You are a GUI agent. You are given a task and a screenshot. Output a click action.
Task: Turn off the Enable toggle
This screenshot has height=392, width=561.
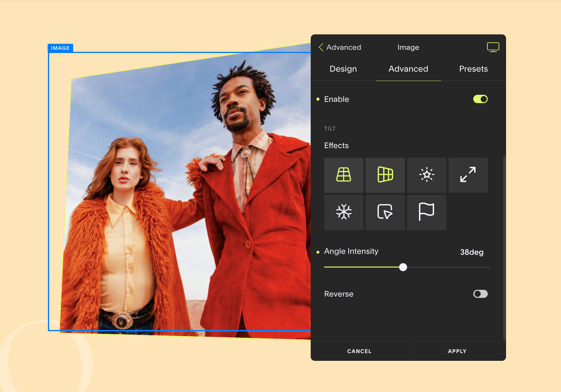480,99
